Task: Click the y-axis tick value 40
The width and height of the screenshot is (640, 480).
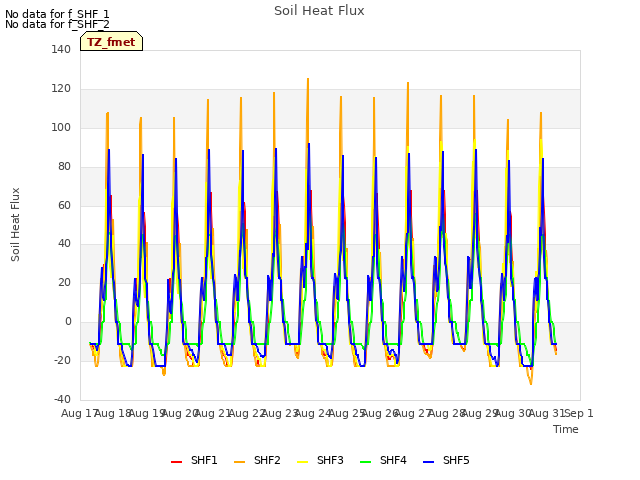Action: pos(64,244)
